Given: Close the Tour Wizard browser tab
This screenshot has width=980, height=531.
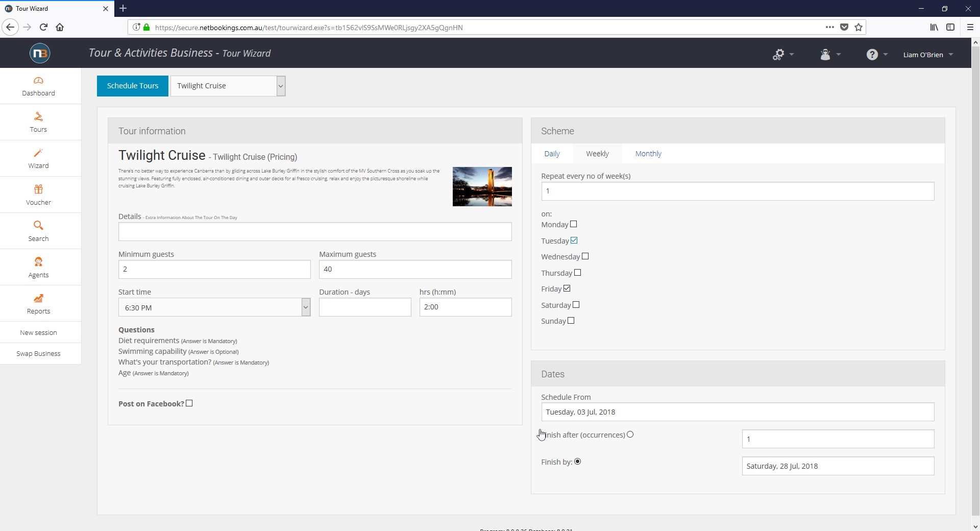Looking at the screenshot, I should (x=106, y=8).
